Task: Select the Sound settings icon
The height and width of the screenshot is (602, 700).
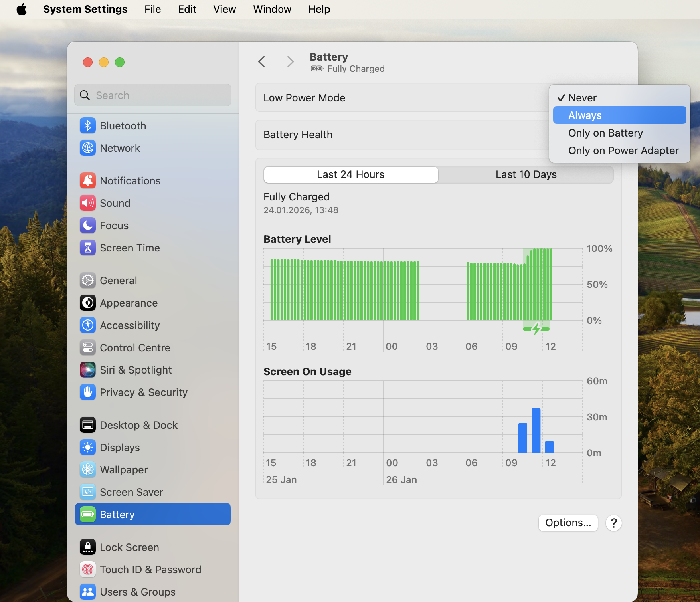Action: click(x=115, y=203)
